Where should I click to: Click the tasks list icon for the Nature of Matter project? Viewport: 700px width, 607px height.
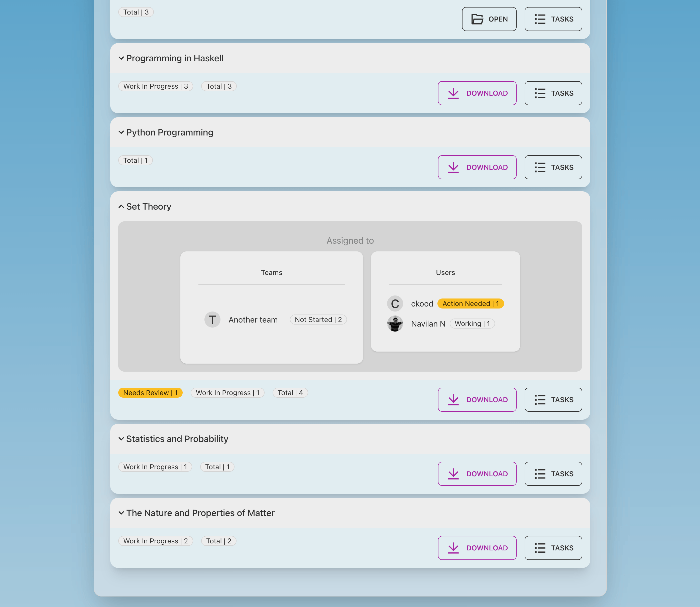point(540,548)
